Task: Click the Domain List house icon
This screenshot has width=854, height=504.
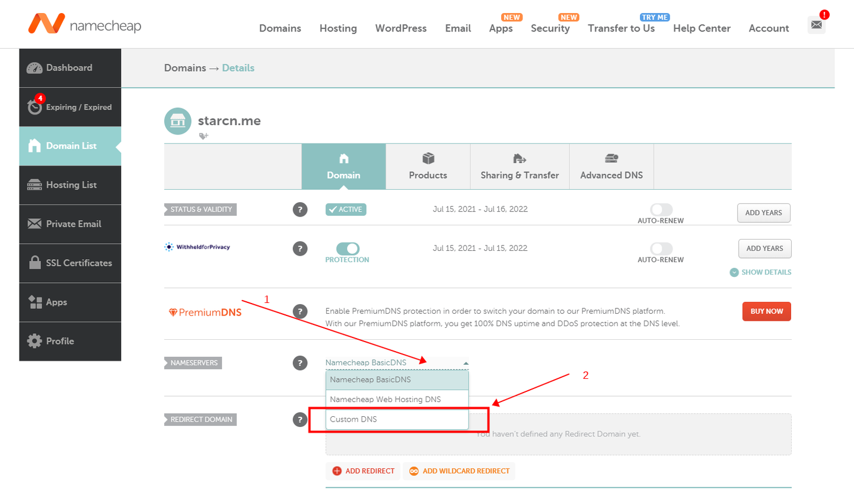Action: tap(34, 146)
